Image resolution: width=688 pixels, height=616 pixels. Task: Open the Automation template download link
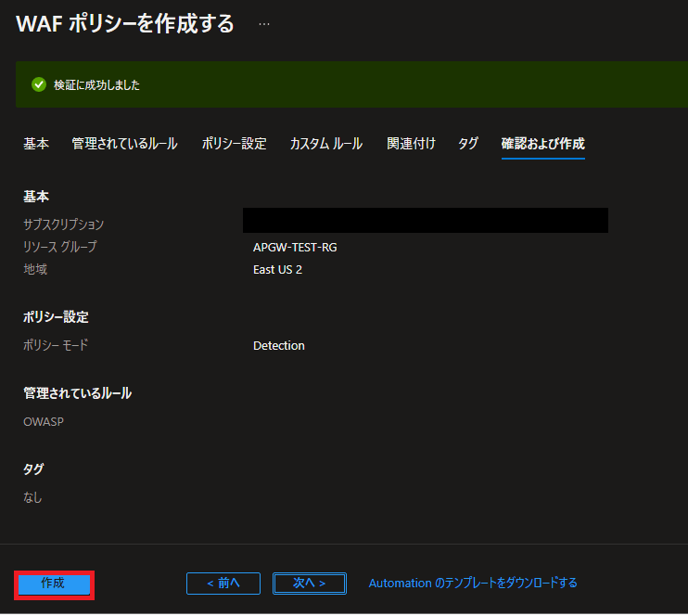[x=473, y=584]
